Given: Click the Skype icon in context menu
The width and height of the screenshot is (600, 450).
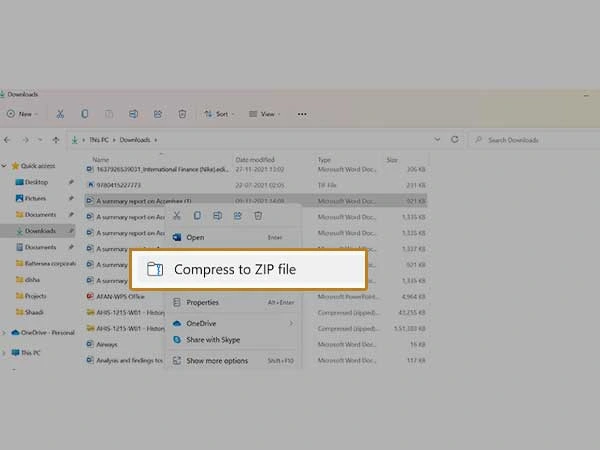Looking at the screenshot, I should tap(177, 340).
